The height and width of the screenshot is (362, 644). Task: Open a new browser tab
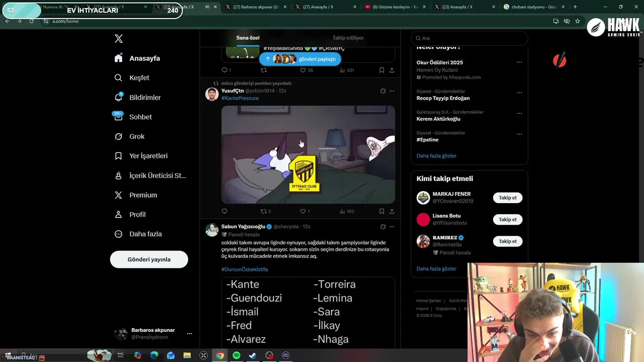(575, 7)
